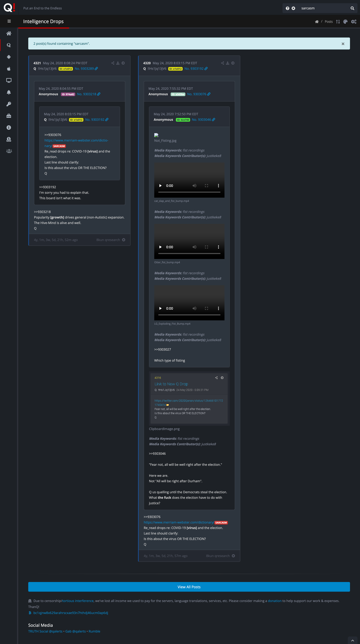Toggle the hamburger sidebar menu
The width and height of the screenshot is (360, 644).
9,21
